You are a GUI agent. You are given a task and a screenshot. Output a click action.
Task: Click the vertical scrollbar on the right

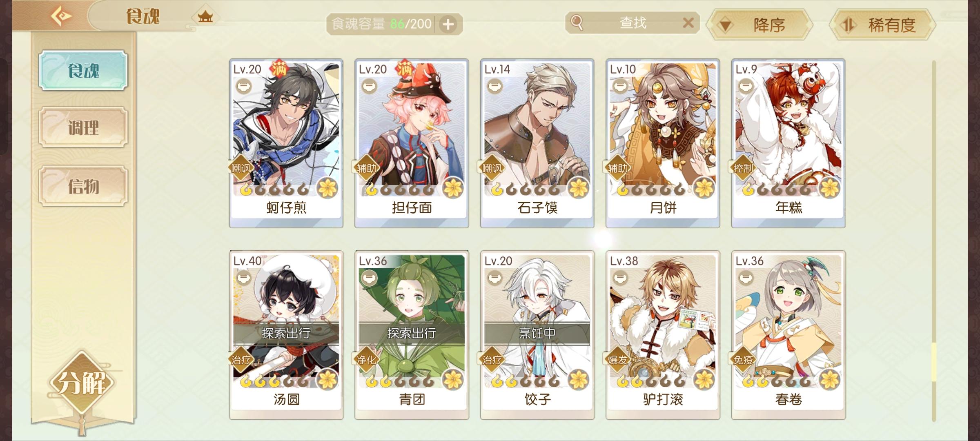tap(934, 241)
